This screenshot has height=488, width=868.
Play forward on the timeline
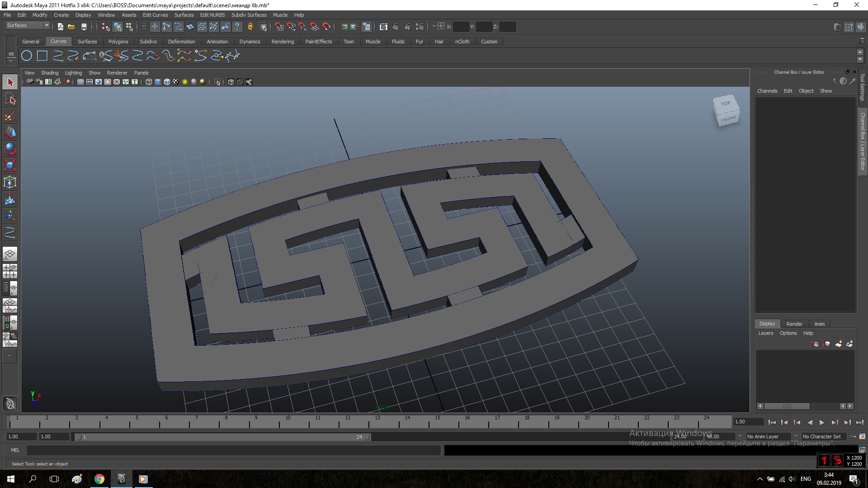point(822,422)
